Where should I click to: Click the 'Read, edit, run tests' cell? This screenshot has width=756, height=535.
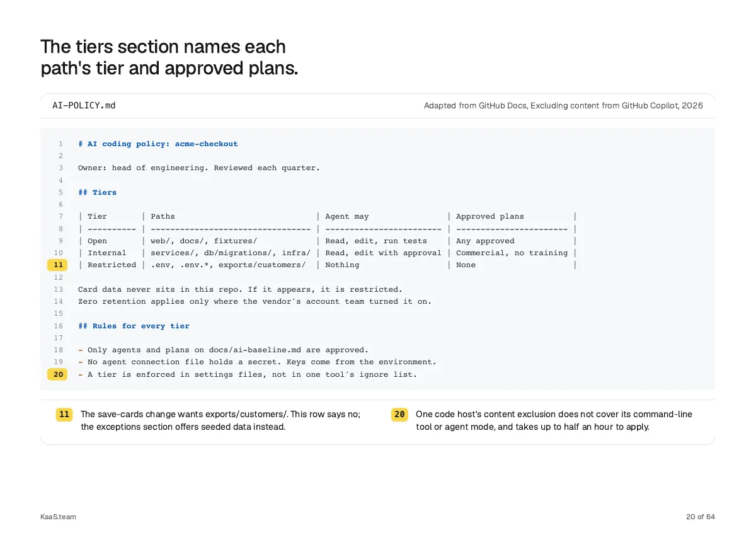376,241
